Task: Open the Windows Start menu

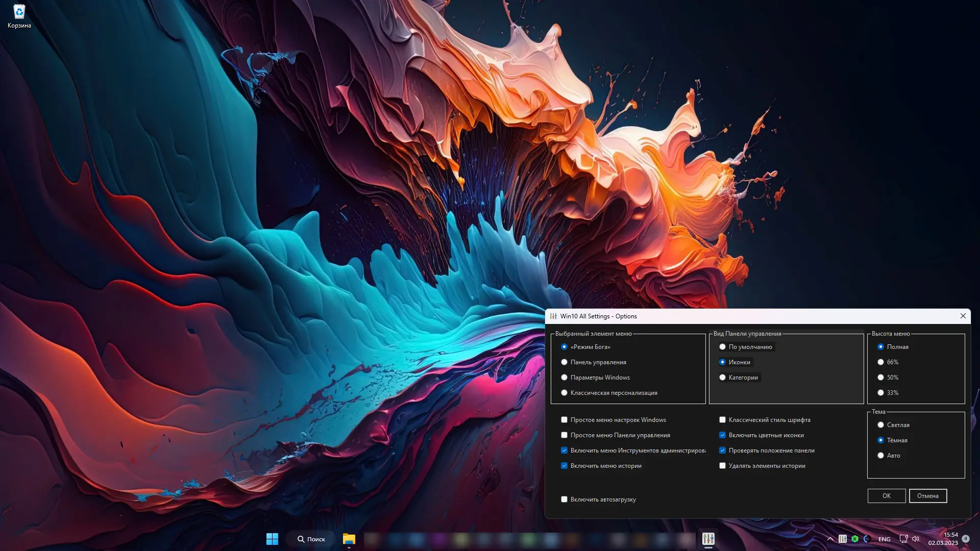Action: (x=272, y=539)
